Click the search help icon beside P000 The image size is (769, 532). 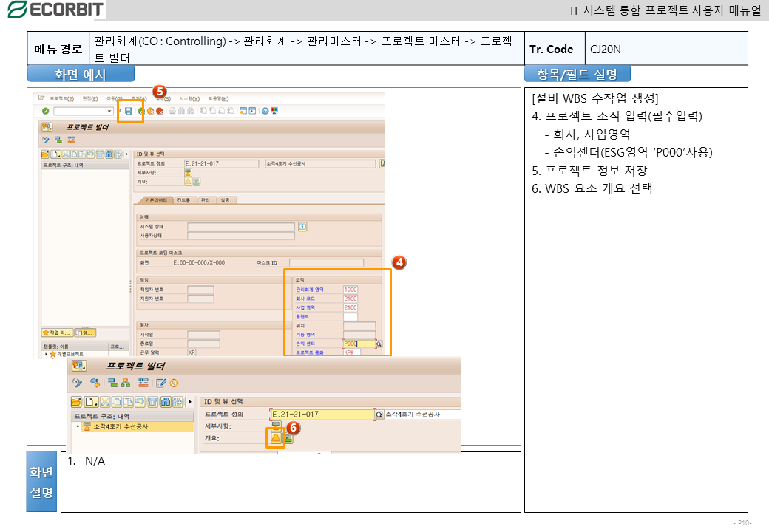(379, 344)
